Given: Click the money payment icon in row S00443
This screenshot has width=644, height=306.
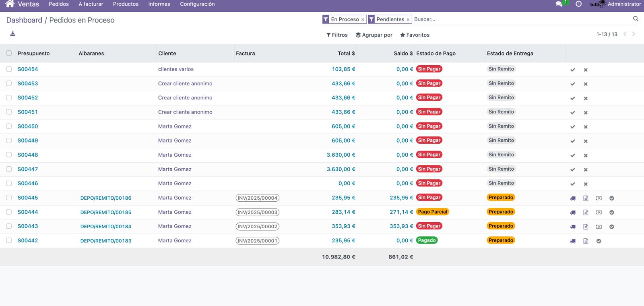Looking at the screenshot, I should coord(599,227).
